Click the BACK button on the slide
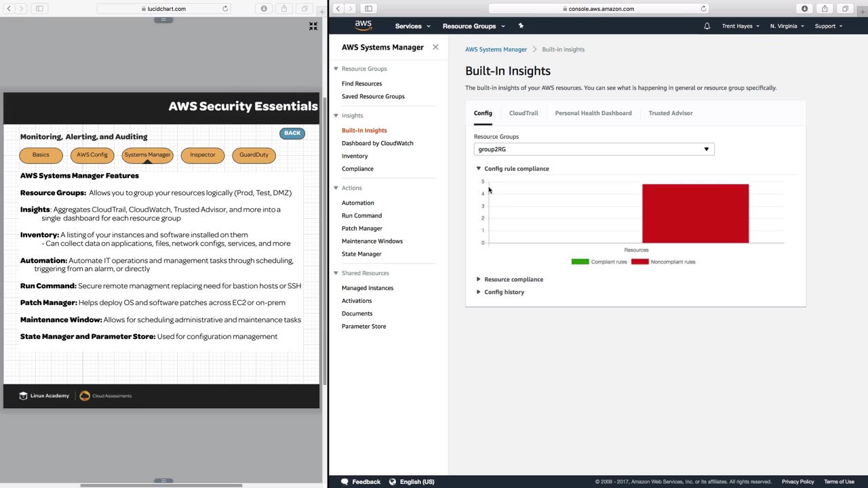This screenshot has height=488, width=868. pos(292,133)
